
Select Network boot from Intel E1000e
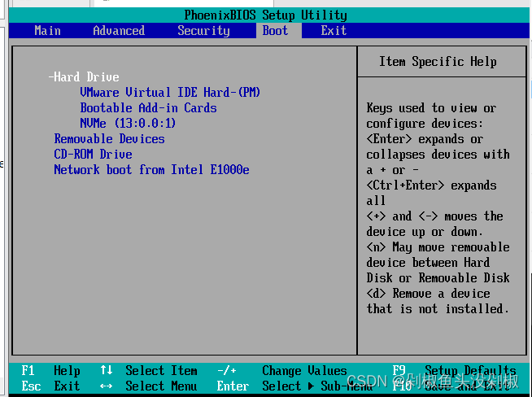coord(151,170)
